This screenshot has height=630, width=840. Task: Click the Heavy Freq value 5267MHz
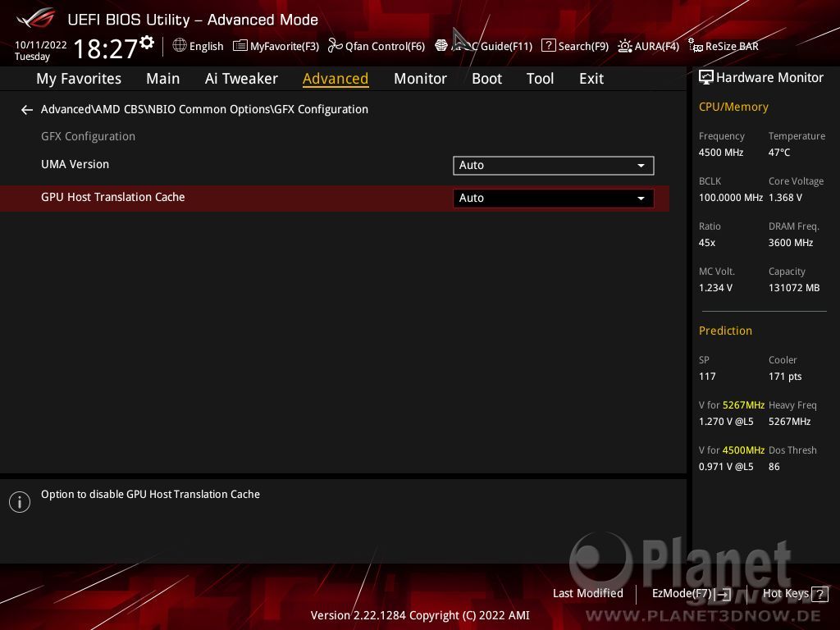(790, 422)
